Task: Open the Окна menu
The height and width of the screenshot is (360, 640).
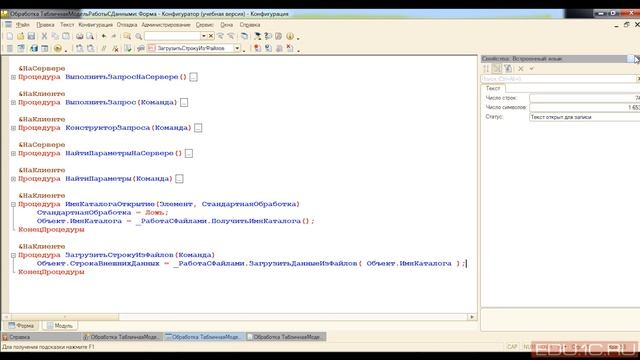Action: click(x=227, y=25)
